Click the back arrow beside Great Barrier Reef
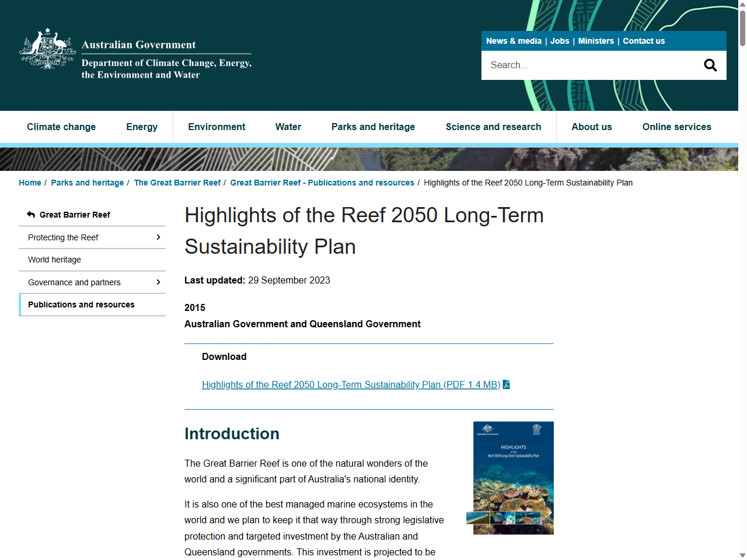Screen dimensions: 747x560 tap(30, 215)
